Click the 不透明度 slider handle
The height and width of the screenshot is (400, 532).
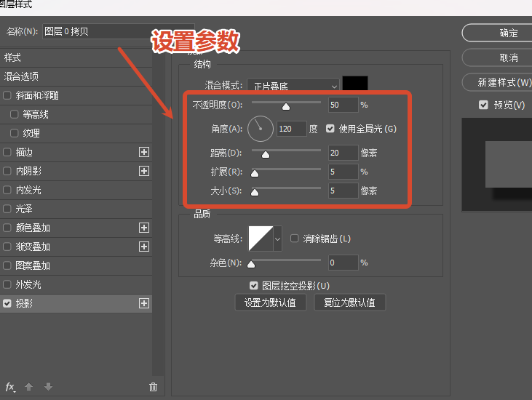tap(286, 107)
